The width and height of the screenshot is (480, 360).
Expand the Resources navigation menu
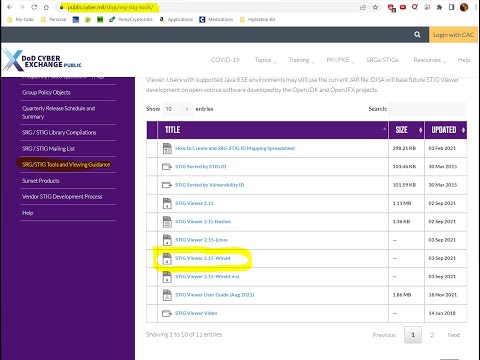coord(430,60)
